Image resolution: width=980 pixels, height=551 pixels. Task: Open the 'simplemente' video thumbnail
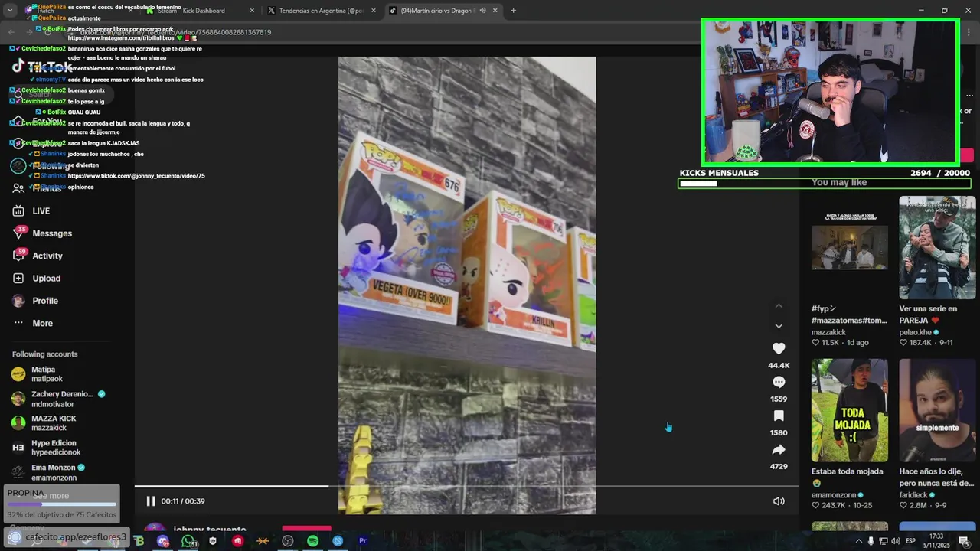[937, 410]
